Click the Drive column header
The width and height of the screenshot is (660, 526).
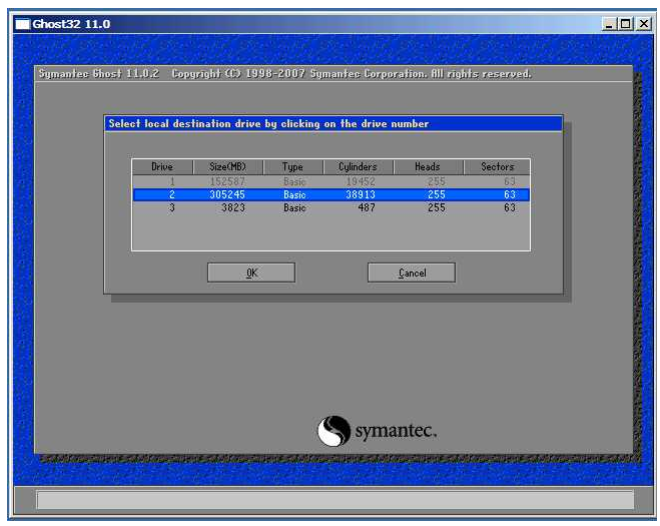[x=162, y=167]
